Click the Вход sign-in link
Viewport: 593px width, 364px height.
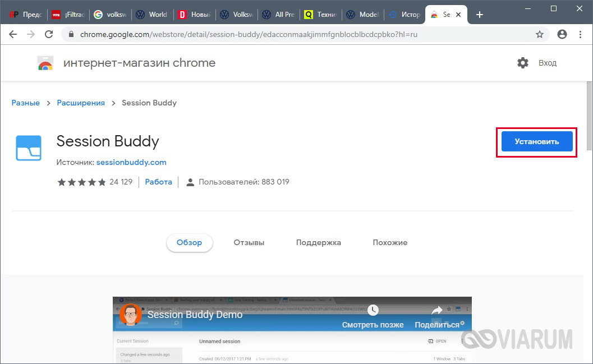(x=547, y=63)
